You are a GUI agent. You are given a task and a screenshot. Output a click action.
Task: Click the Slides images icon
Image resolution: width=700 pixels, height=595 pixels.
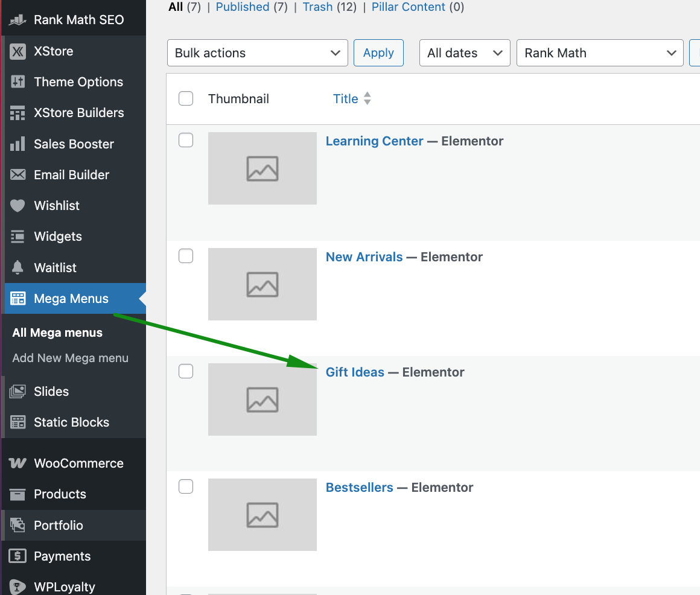coord(17,392)
